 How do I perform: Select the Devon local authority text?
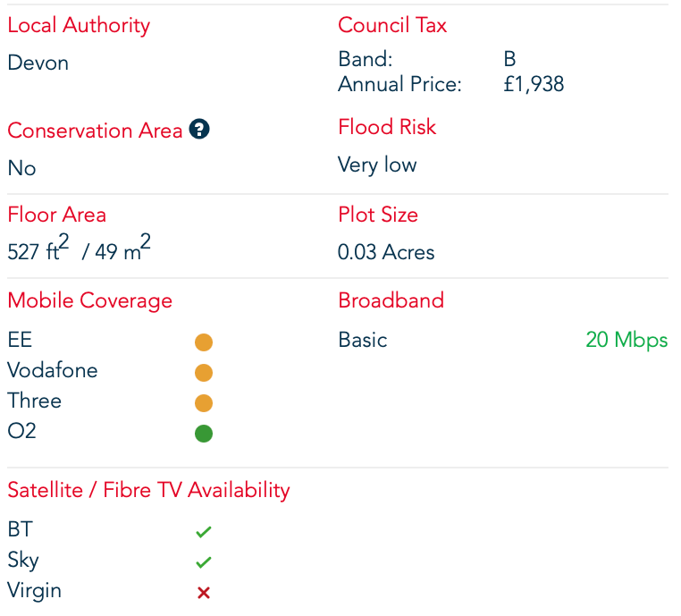[x=38, y=63]
